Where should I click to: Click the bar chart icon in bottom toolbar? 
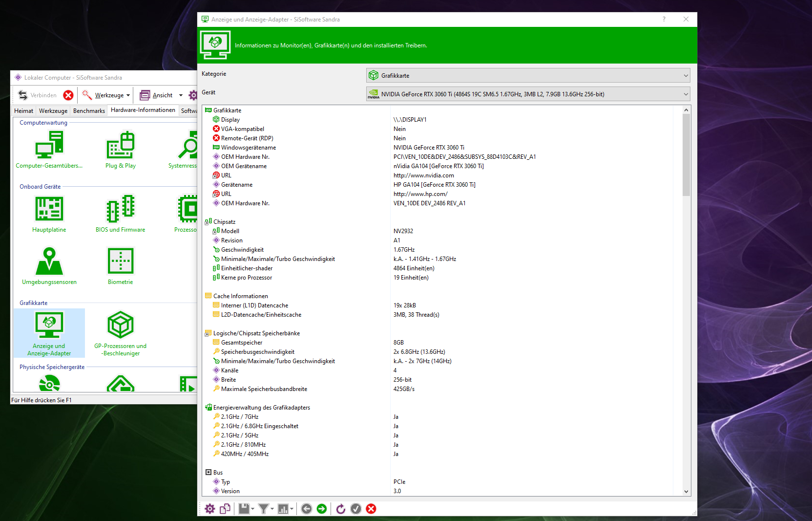pos(283,509)
